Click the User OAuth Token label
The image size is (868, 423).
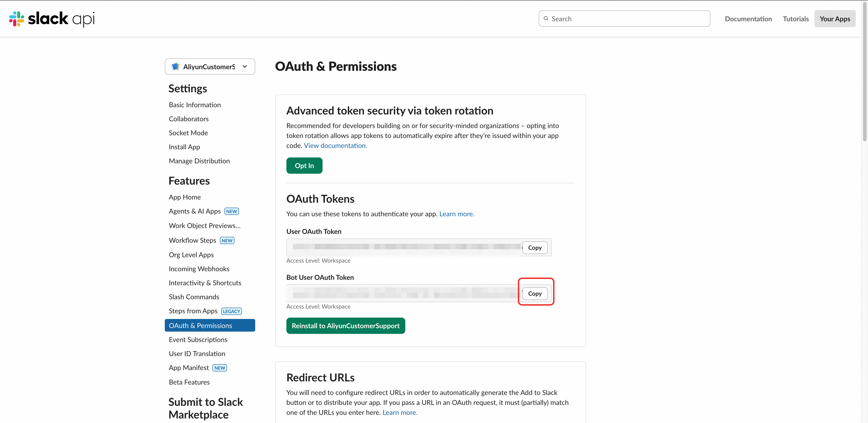point(314,231)
